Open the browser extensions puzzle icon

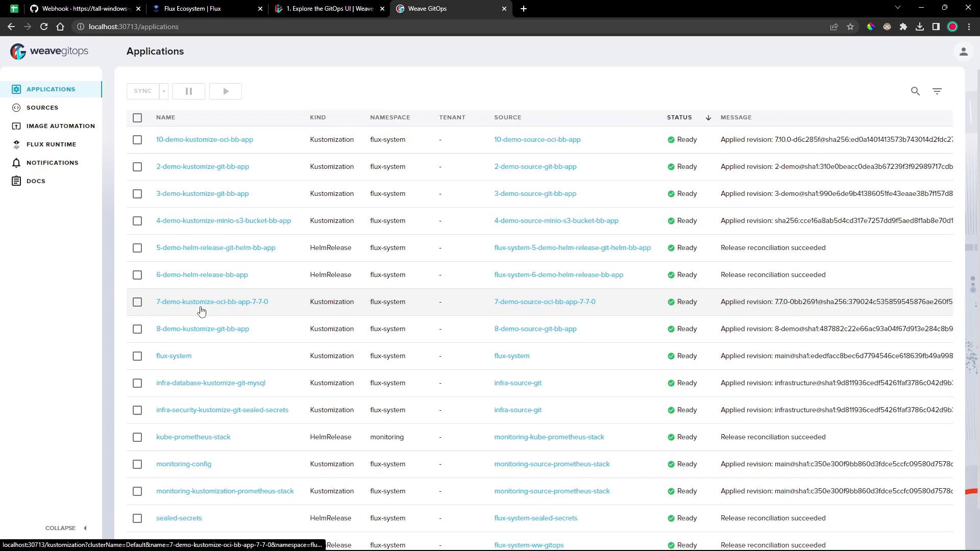point(903,27)
